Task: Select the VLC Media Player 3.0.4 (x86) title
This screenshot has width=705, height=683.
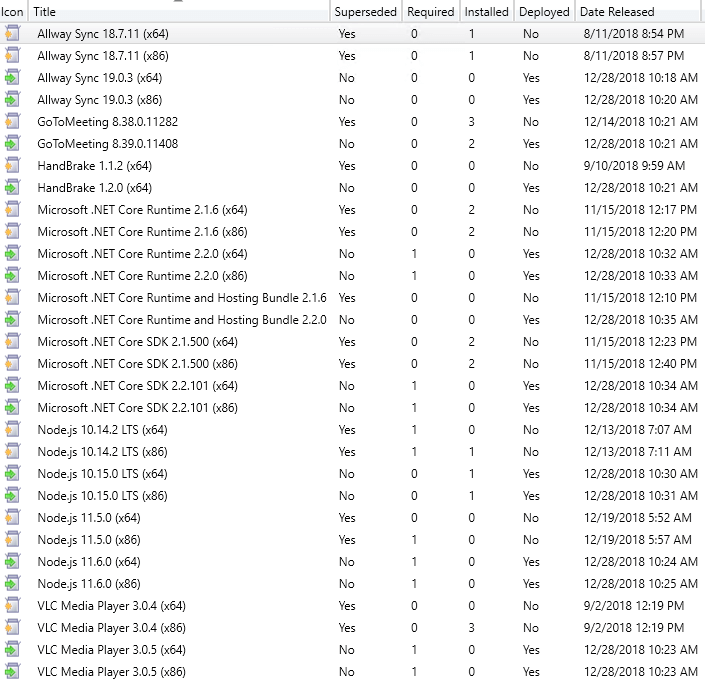Action: tap(112, 628)
